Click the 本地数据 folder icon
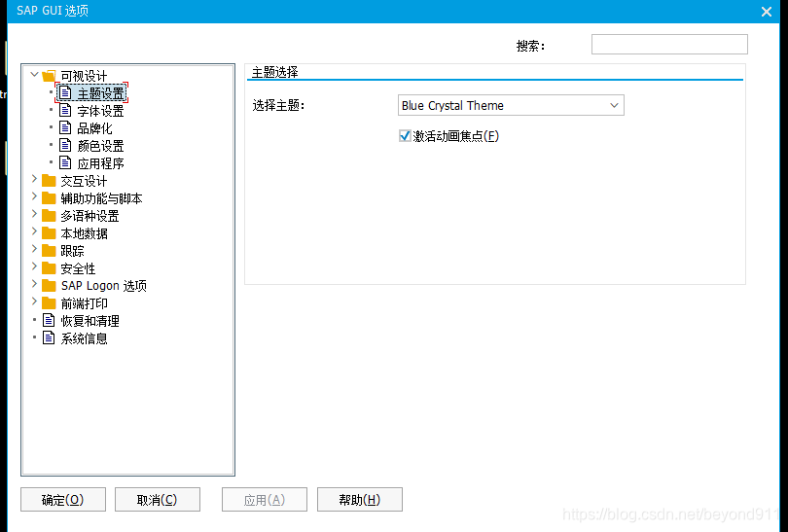Viewport: 788px width, 532px height. click(x=49, y=233)
